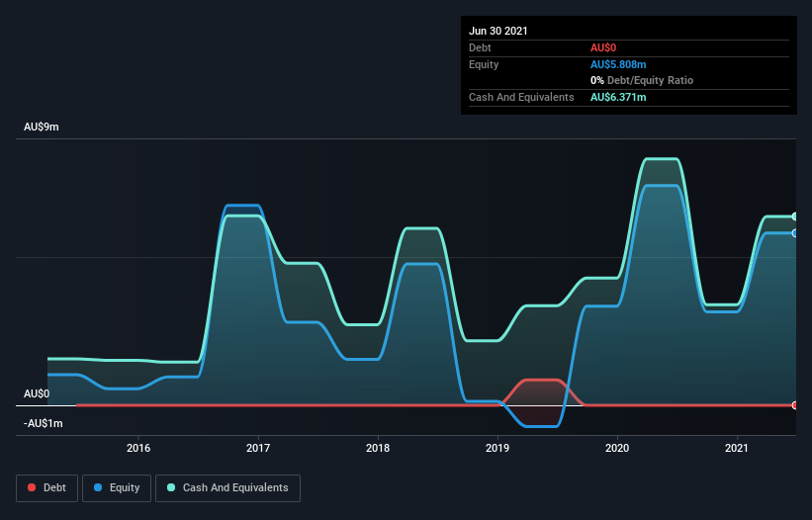The width and height of the screenshot is (812, 520).
Task: Select the 2018 x-axis label
Action: tap(378, 448)
